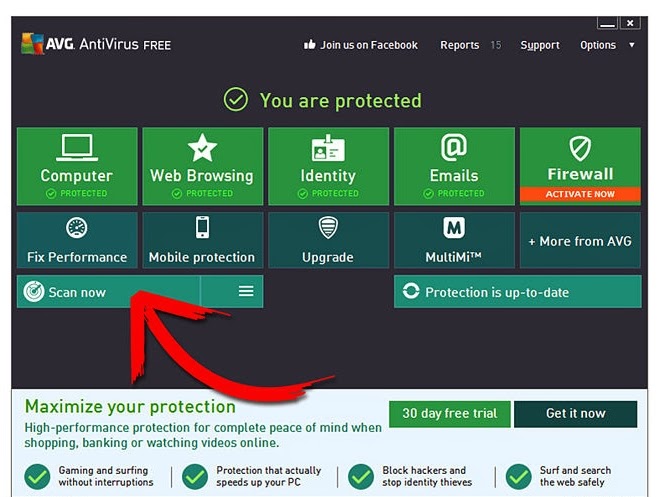Image resolution: width=665 pixels, height=497 pixels.
Task: Open the Options menu
Action: (x=598, y=45)
